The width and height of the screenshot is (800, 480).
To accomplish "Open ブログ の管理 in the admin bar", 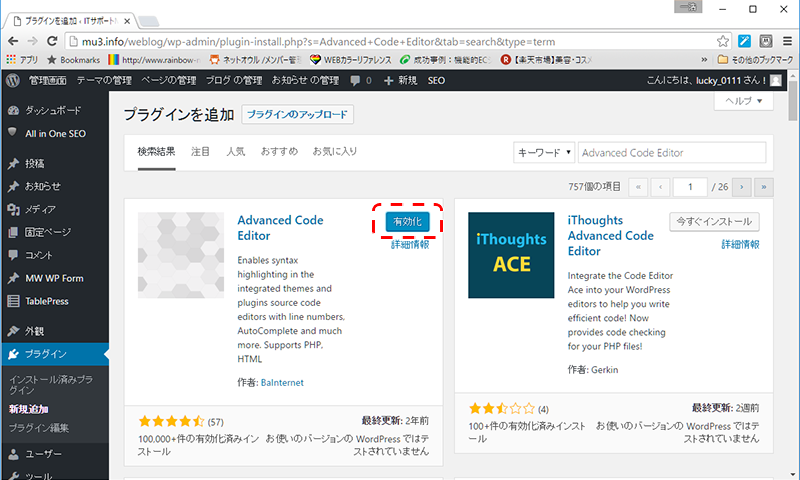I will point(234,81).
